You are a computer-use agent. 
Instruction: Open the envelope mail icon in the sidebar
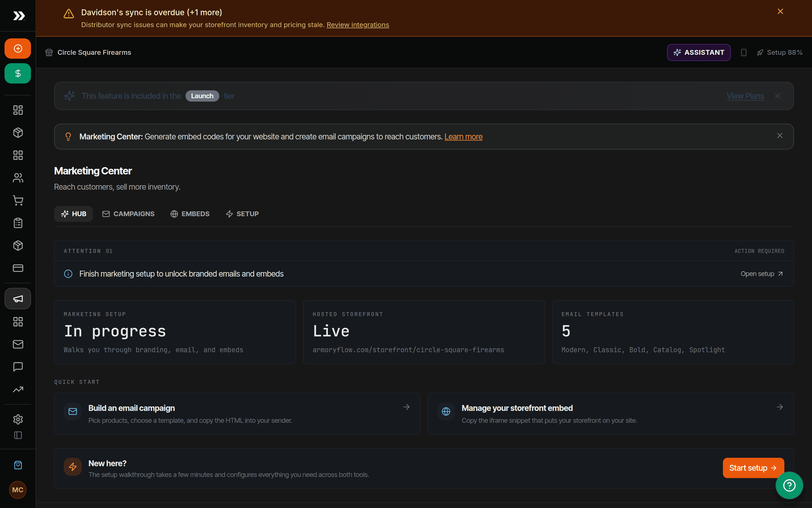18,344
